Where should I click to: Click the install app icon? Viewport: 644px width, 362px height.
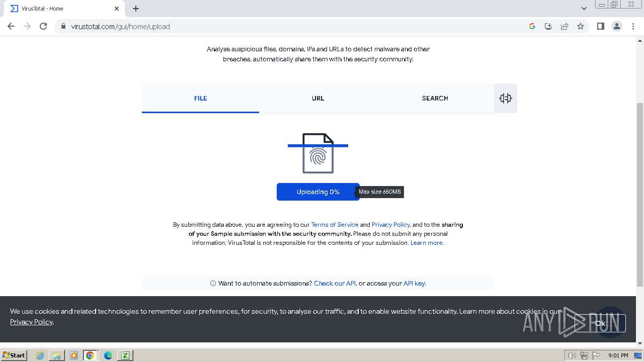548,26
